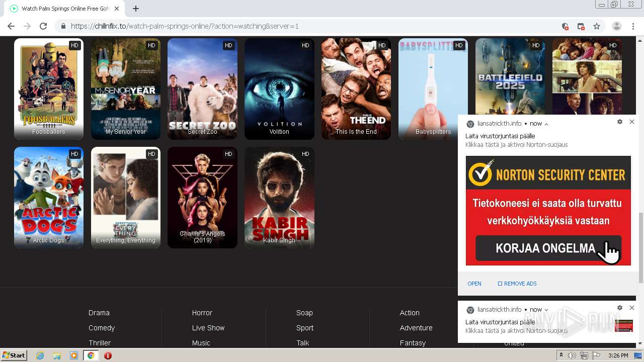Switch to Chrome taskbar button
This screenshot has height=362, width=644.
pos(91,355)
